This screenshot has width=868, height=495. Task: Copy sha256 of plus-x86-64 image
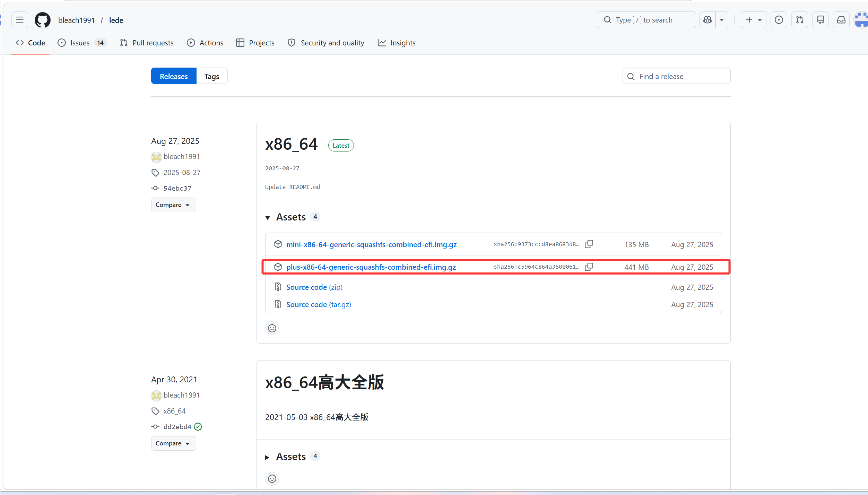pyautogui.click(x=589, y=267)
